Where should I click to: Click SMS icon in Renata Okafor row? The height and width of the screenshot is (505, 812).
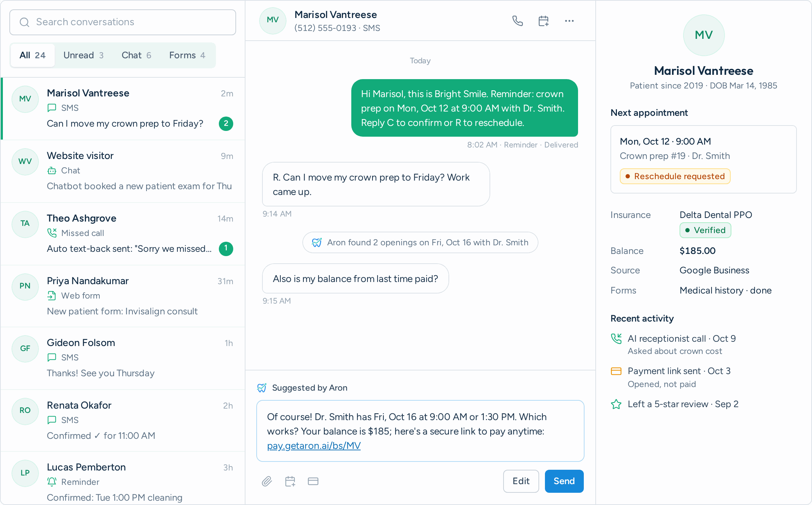pyautogui.click(x=52, y=420)
